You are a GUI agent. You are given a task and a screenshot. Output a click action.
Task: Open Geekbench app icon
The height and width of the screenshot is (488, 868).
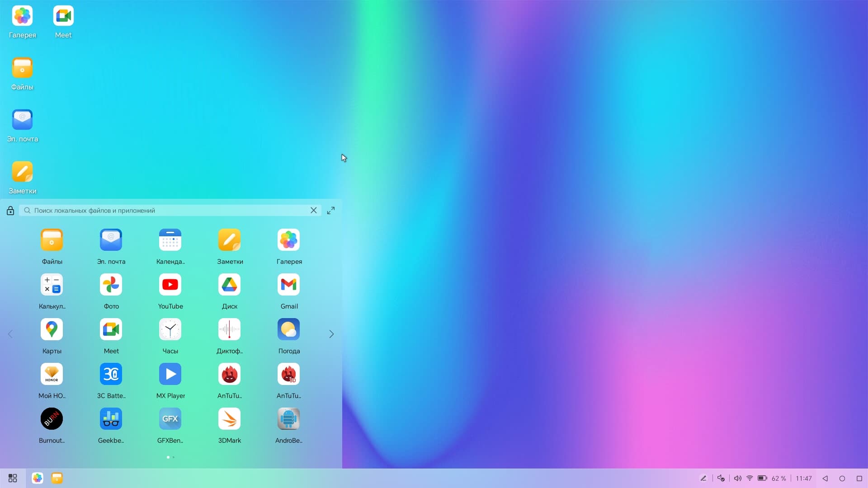[x=111, y=419]
